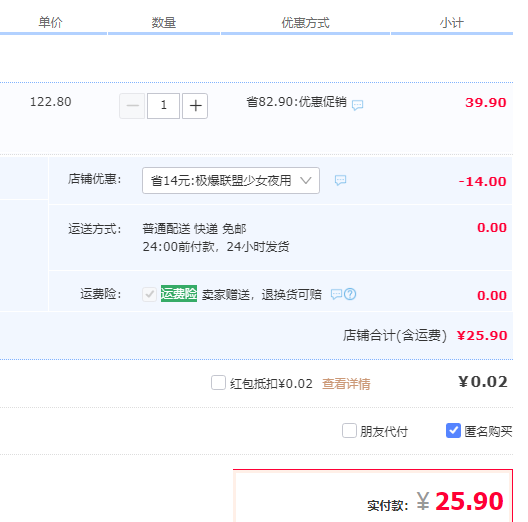This screenshot has width=528, height=522.
Task: Uncheck the 匿名购买 checkbox
Action: (x=453, y=431)
